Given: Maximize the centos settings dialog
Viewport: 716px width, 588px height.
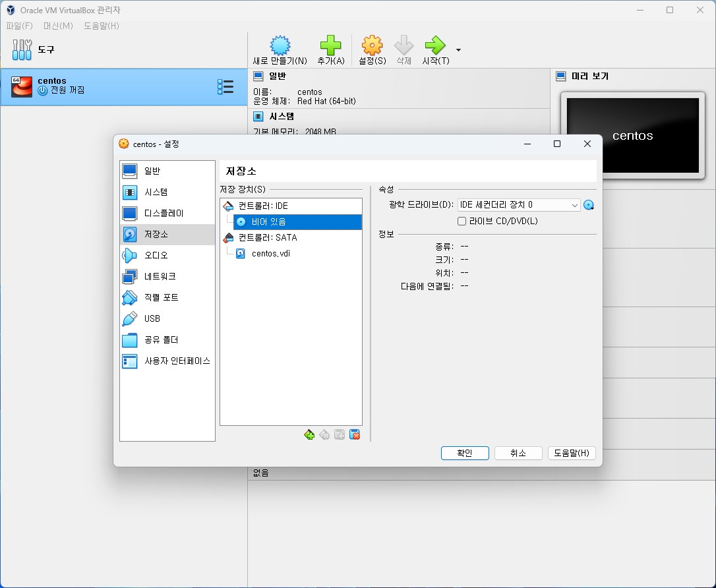Looking at the screenshot, I should click(557, 144).
